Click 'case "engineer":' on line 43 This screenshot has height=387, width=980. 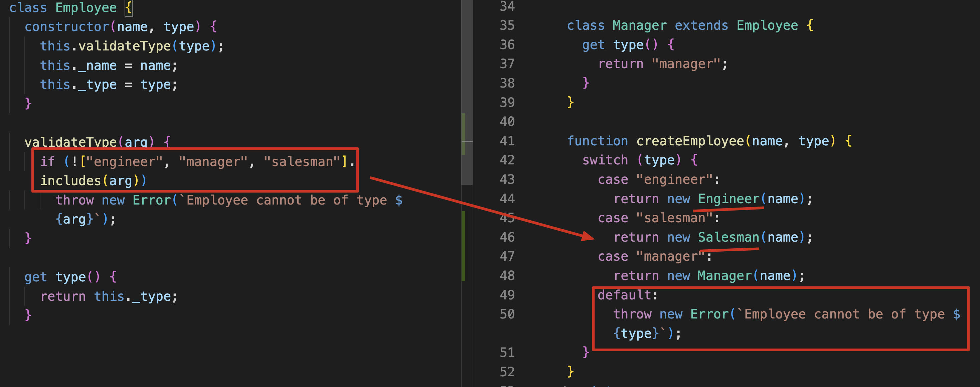tap(659, 179)
